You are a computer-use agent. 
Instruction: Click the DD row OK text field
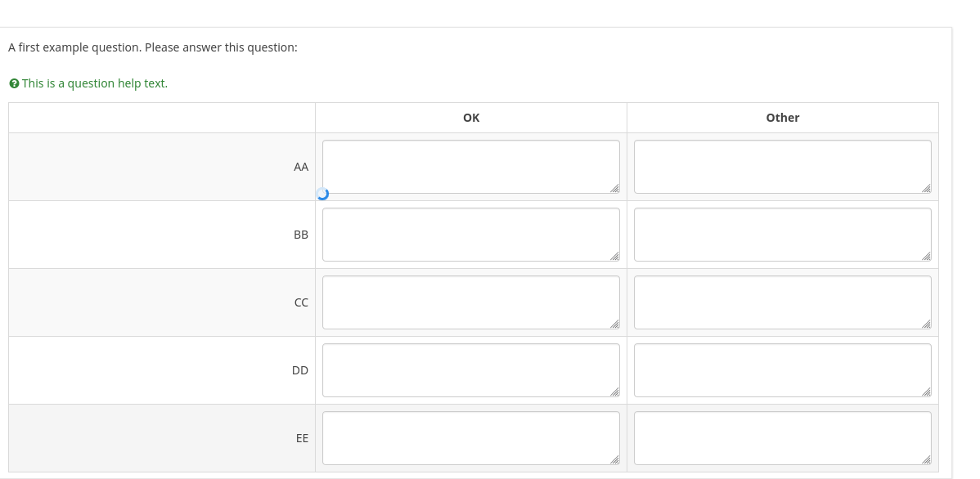tap(470, 370)
